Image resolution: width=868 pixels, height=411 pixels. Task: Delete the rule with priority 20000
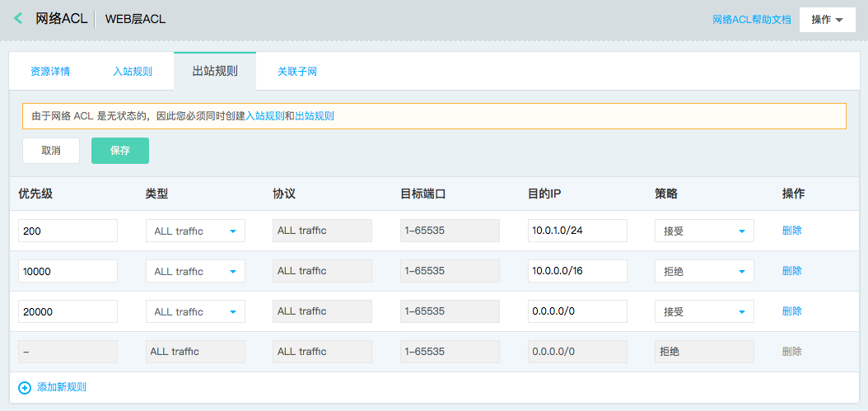coord(791,311)
